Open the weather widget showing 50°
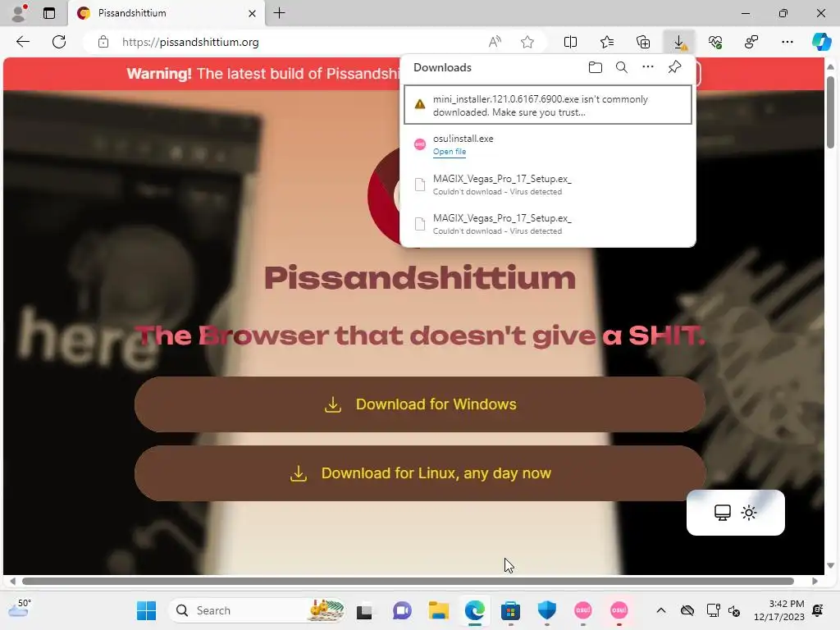Screen dimensions: 840x630 click(x=20, y=609)
